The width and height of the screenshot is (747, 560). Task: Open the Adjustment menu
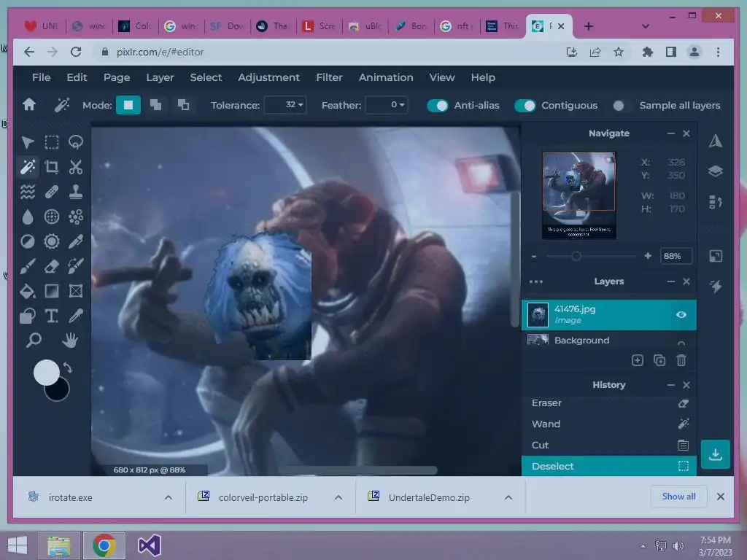(x=268, y=77)
